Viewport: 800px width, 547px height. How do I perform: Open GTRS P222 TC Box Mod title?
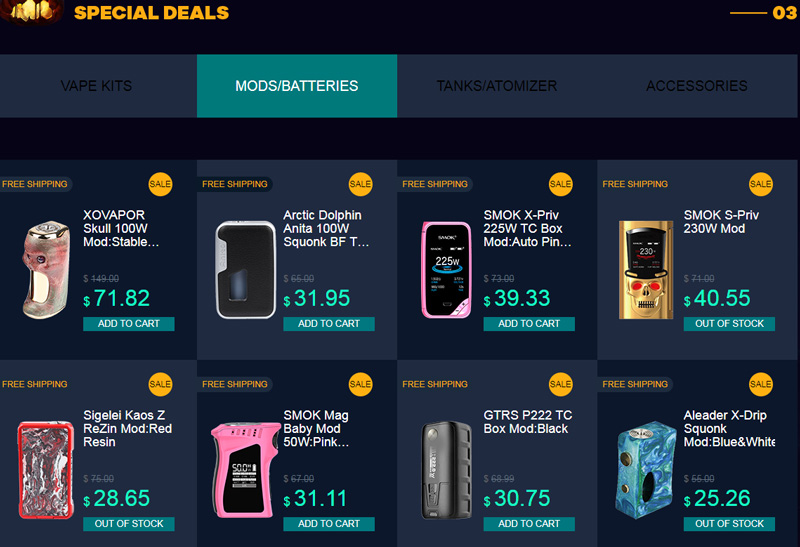[x=527, y=421]
